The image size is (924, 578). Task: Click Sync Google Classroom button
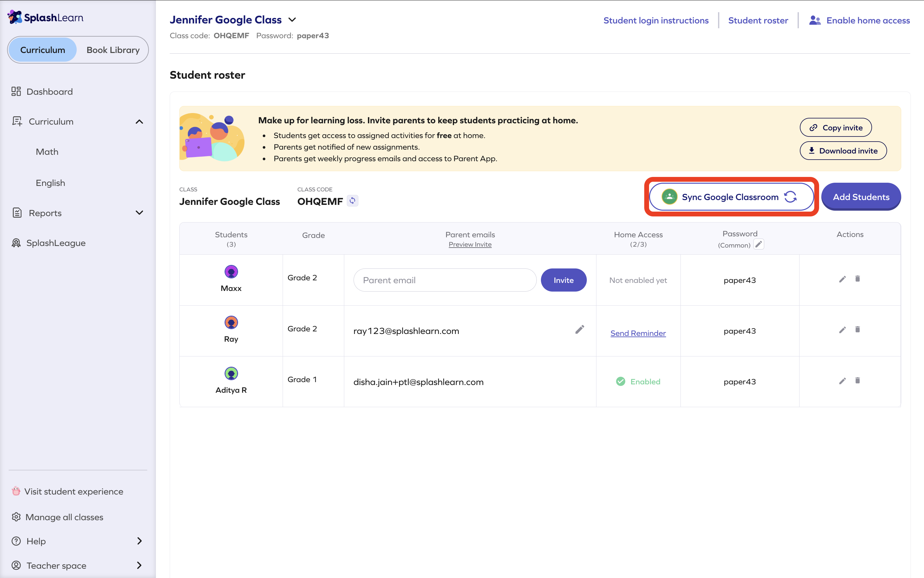coord(731,197)
